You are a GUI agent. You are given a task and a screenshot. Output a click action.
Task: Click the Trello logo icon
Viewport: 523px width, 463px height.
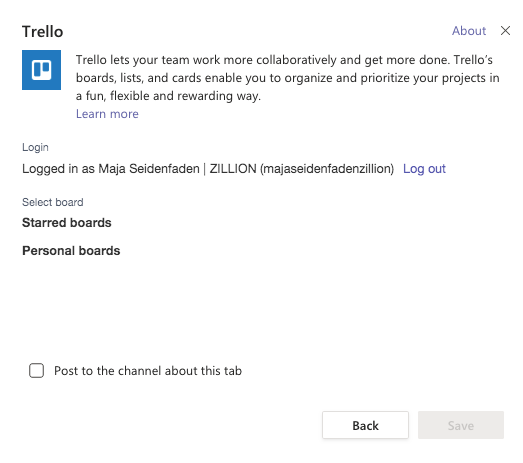pos(41,70)
